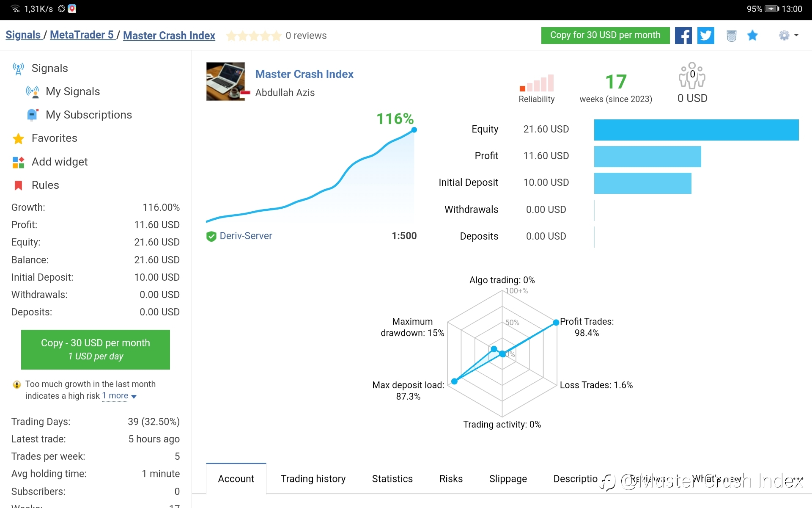The image size is (812, 508).
Task: Switch to Risks tab
Action: [x=451, y=479]
